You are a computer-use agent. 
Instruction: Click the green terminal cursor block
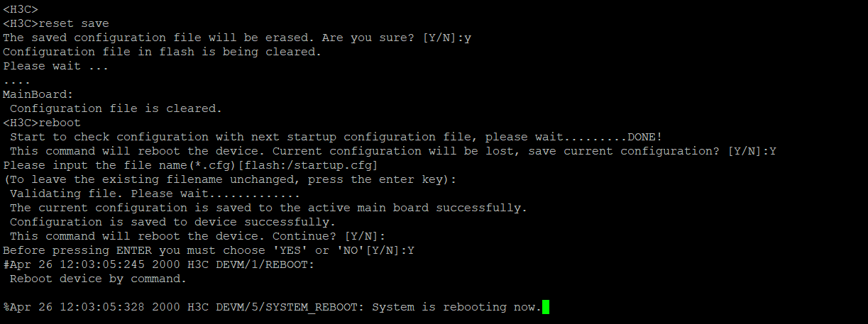coord(545,307)
